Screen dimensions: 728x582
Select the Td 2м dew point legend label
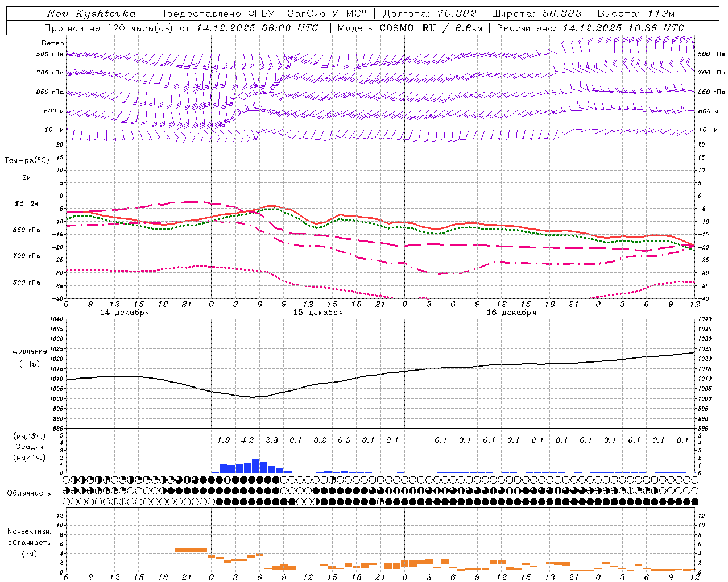(x=27, y=203)
